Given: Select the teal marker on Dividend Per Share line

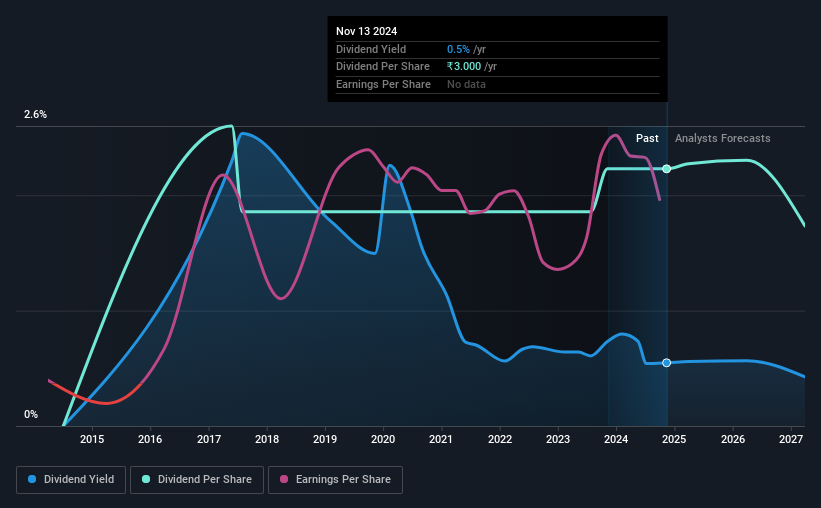Looking at the screenshot, I should 667,169.
